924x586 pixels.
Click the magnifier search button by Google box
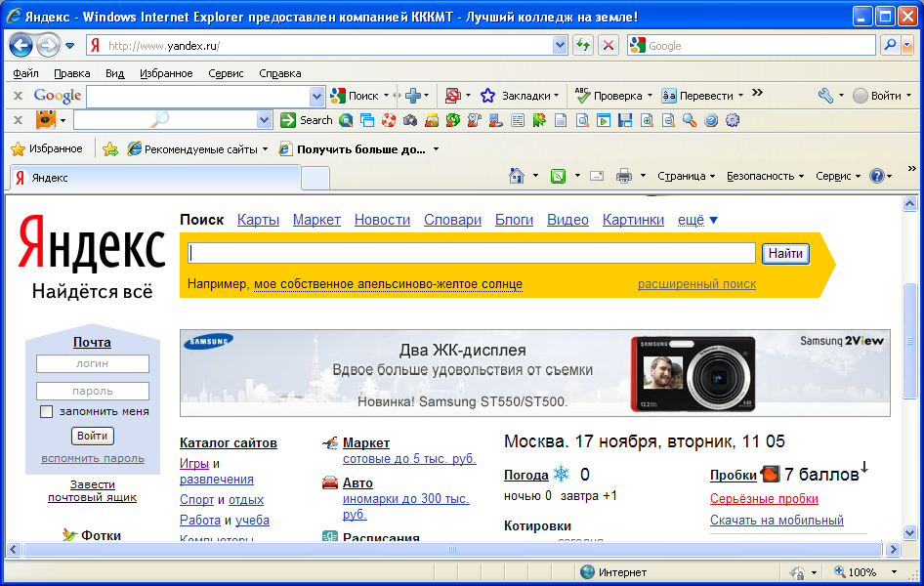click(x=891, y=45)
